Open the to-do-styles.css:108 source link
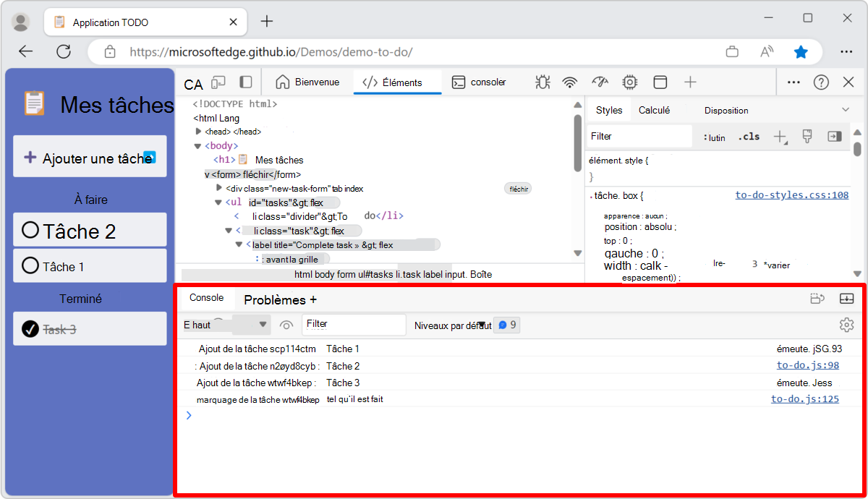The image size is (868, 499). point(792,195)
